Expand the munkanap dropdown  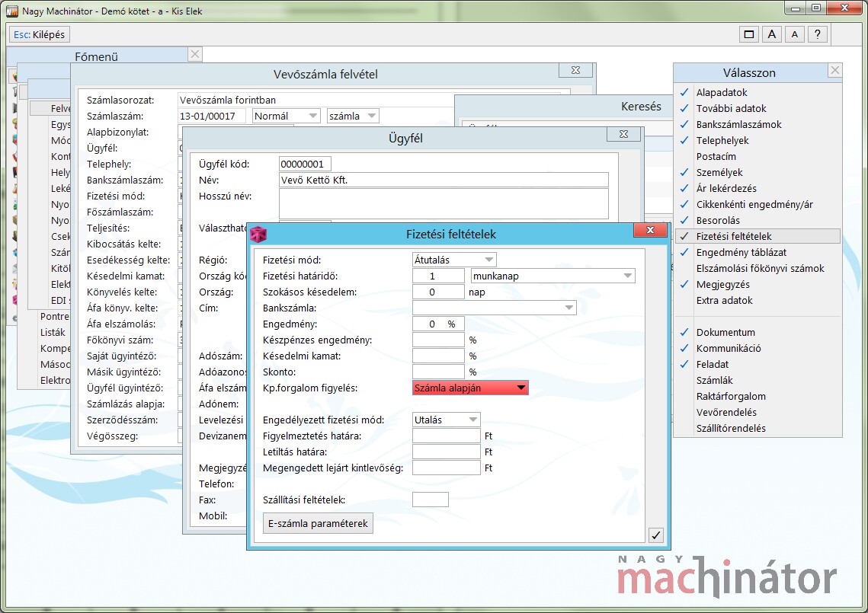point(553,276)
